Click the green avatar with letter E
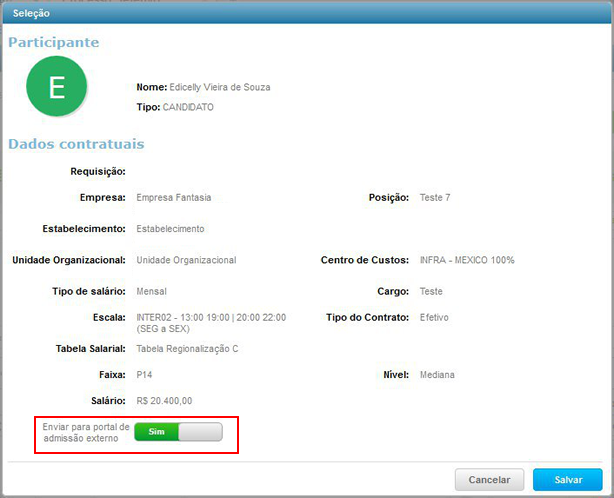The height and width of the screenshot is (498, 614). click(x=57, y=88)
